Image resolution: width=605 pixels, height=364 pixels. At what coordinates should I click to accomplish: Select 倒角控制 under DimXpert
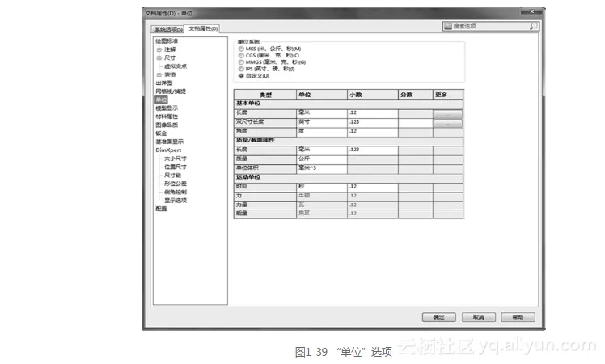176,192
